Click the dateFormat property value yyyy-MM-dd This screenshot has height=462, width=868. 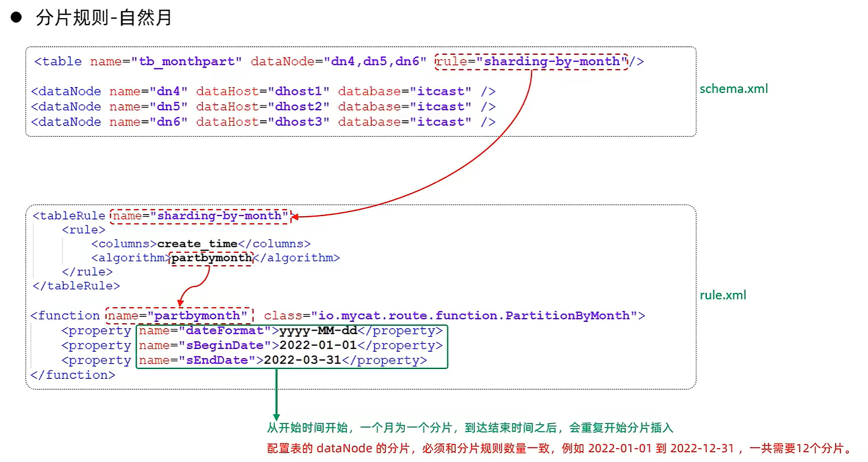[318, 331]
